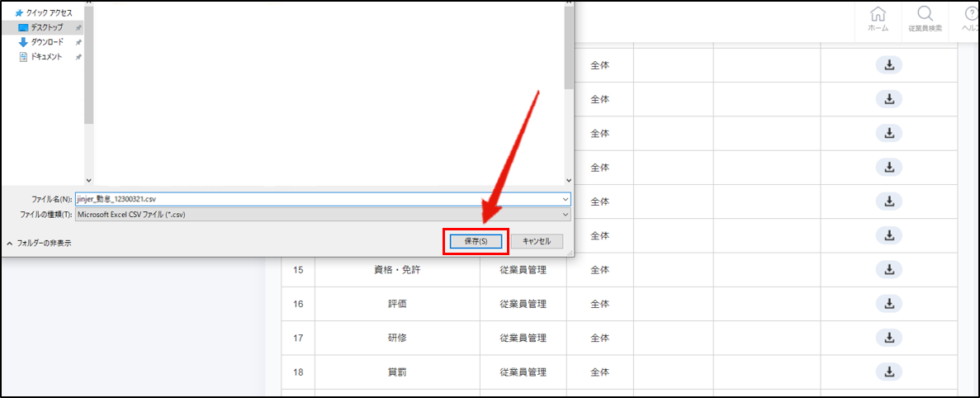The image size is (980, 398).
Task: Open the ドキュメント folder in the sidebar
Action: point(41,57)
